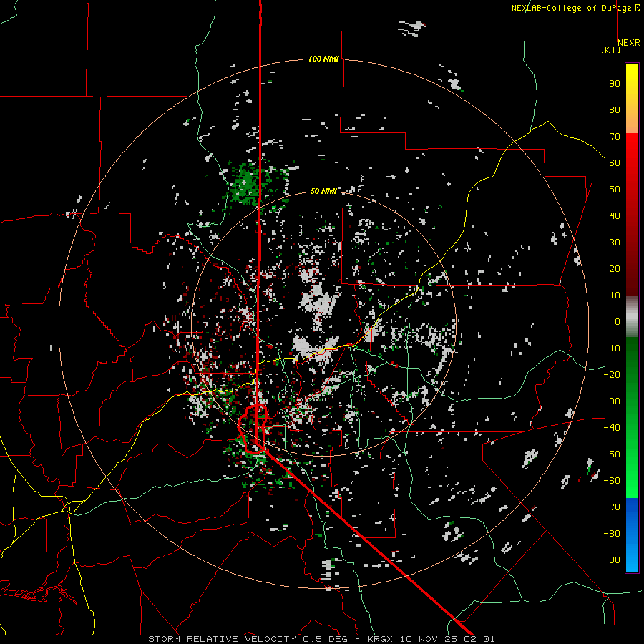This screenshot has width=644, height=644.
Task: Click the NEXR label above the color scale
Action: pyautogui.click(x=629, y=43)
